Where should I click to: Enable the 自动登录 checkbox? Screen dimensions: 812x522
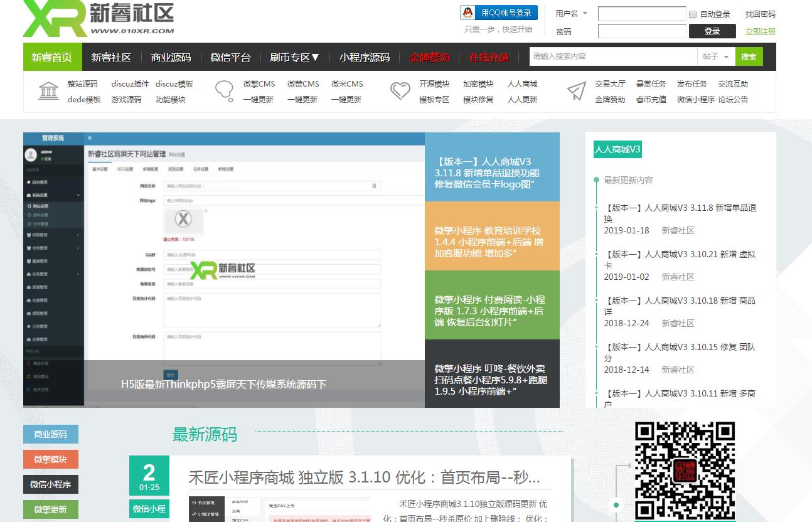(693, 14)
